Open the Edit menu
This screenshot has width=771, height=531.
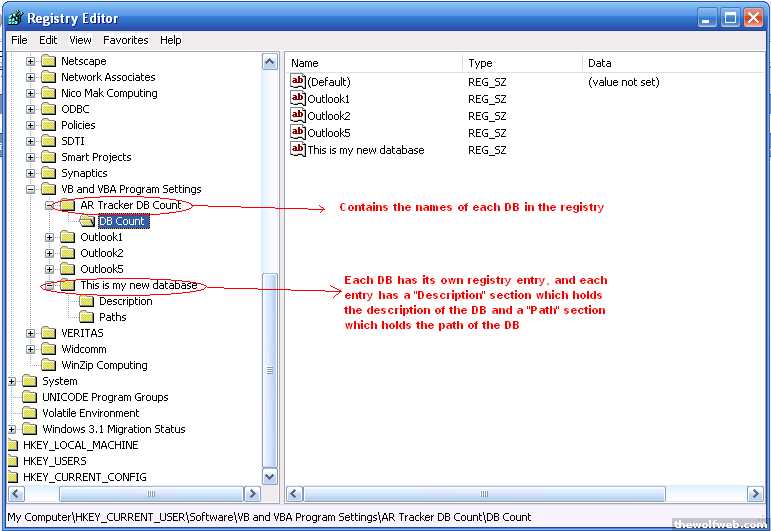pyautogui.click(x=48, y=40)
